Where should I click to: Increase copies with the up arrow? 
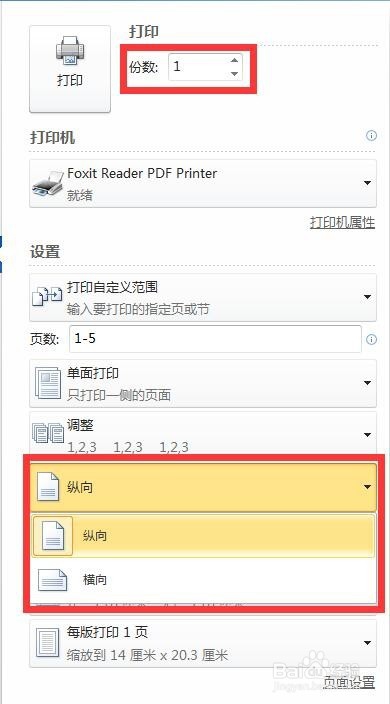(234, 60)
